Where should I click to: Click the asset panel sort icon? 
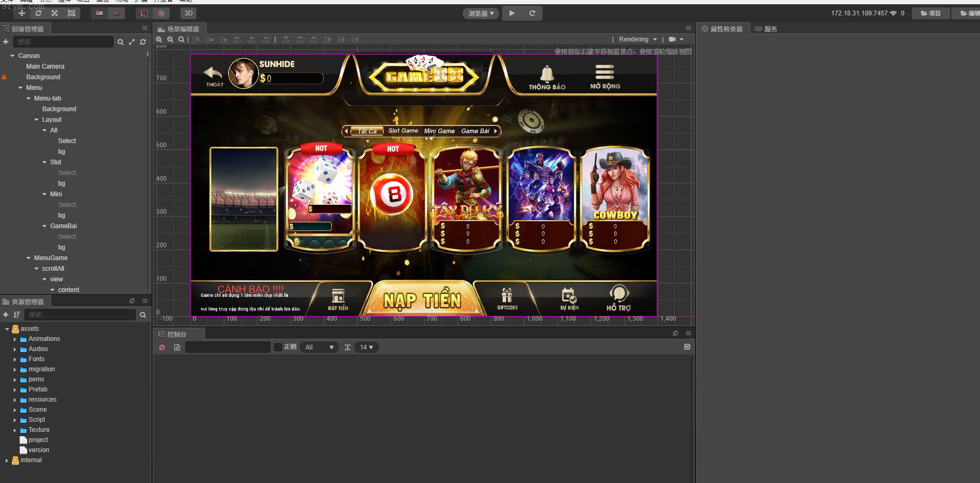pyautogui.click(x=17, y=315)
